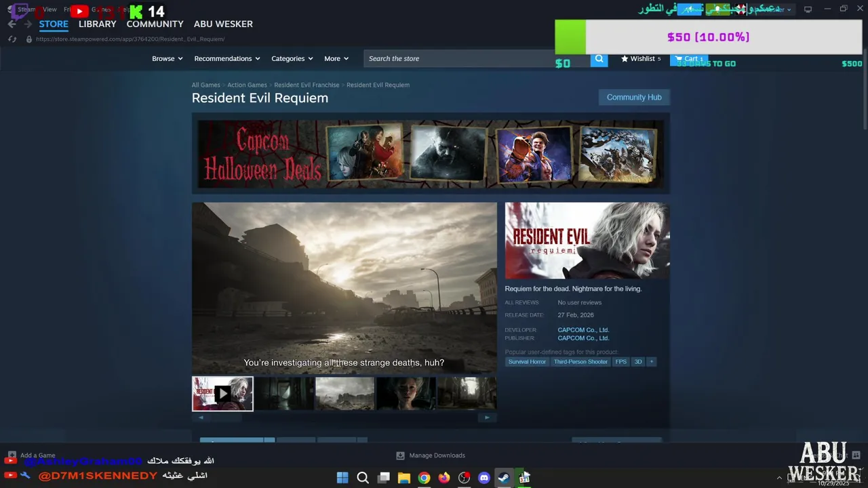Viewport: 868px width, 488px height.
Task: Click the main trailer video player
Action: [x=344, y=288]
